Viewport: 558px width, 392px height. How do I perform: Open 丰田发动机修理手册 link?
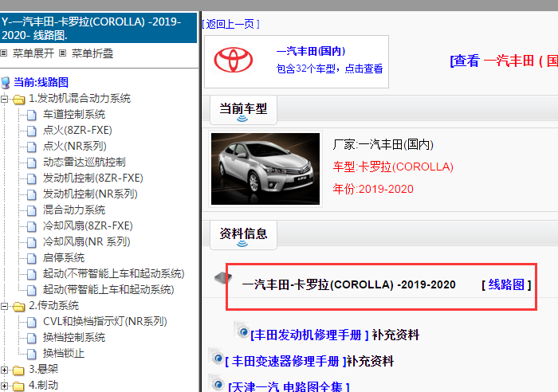(309, 335)
